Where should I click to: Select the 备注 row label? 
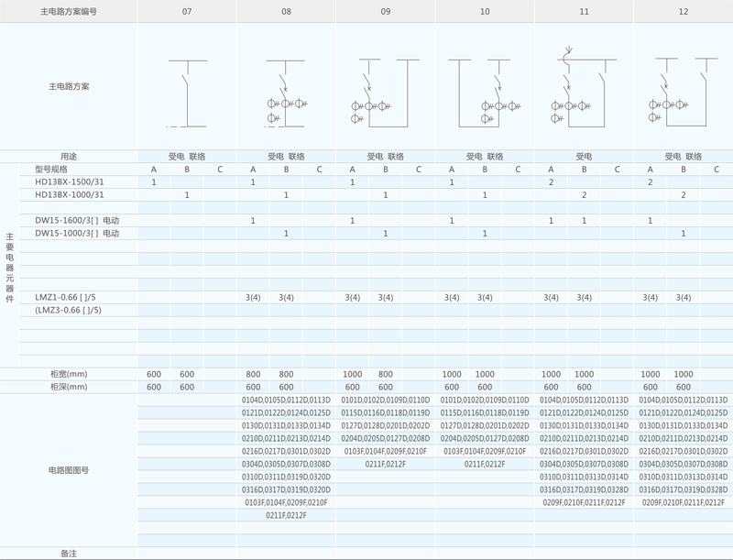coord(69,554)
